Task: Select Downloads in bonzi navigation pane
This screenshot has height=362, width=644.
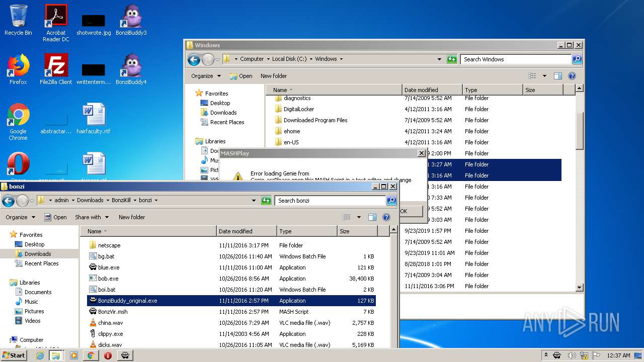Action: [38, 254]
